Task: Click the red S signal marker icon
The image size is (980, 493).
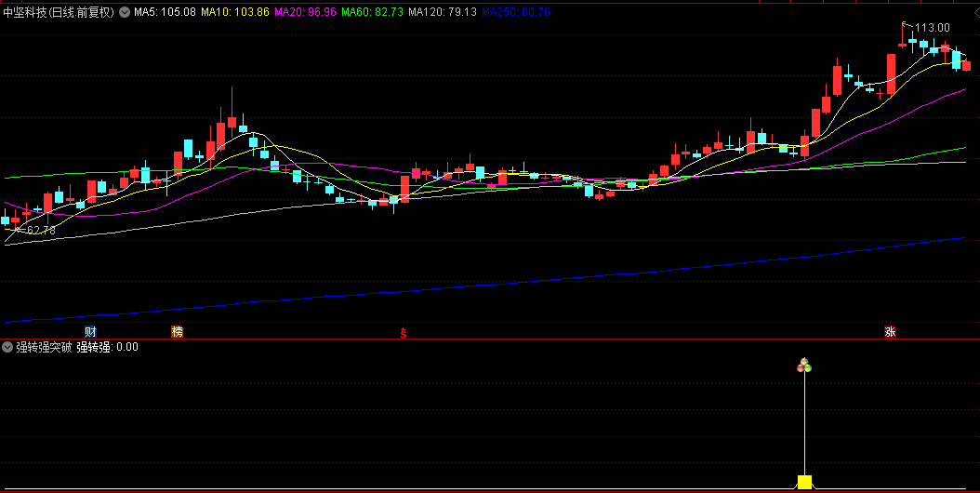Action: pos(404,332)
